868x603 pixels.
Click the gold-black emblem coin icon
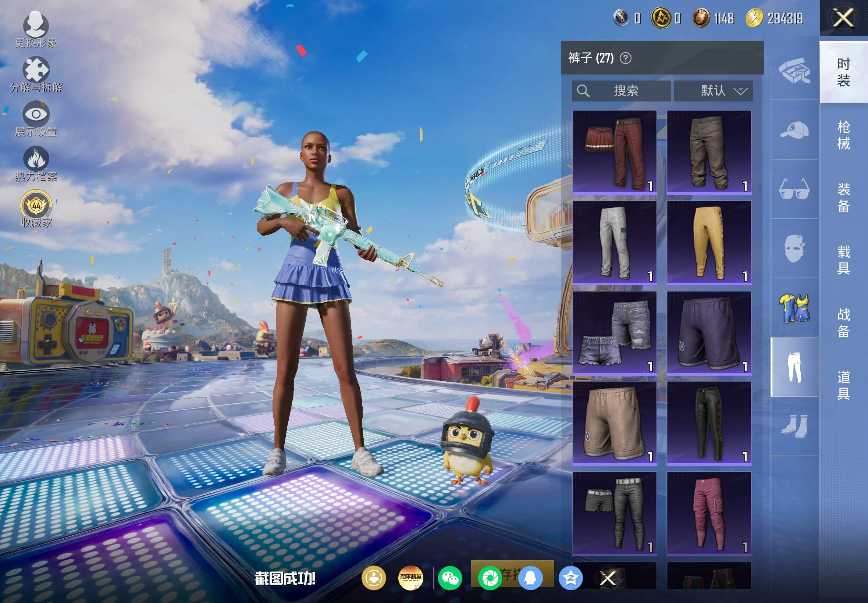pos(661,18)
